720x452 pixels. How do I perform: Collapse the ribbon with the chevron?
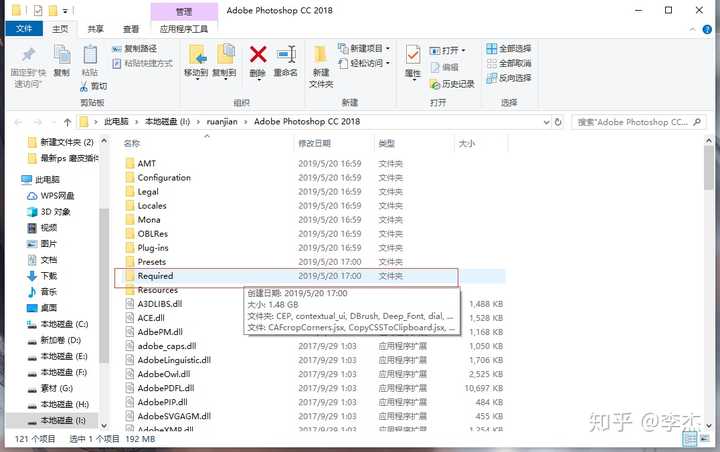pos(692,29)
